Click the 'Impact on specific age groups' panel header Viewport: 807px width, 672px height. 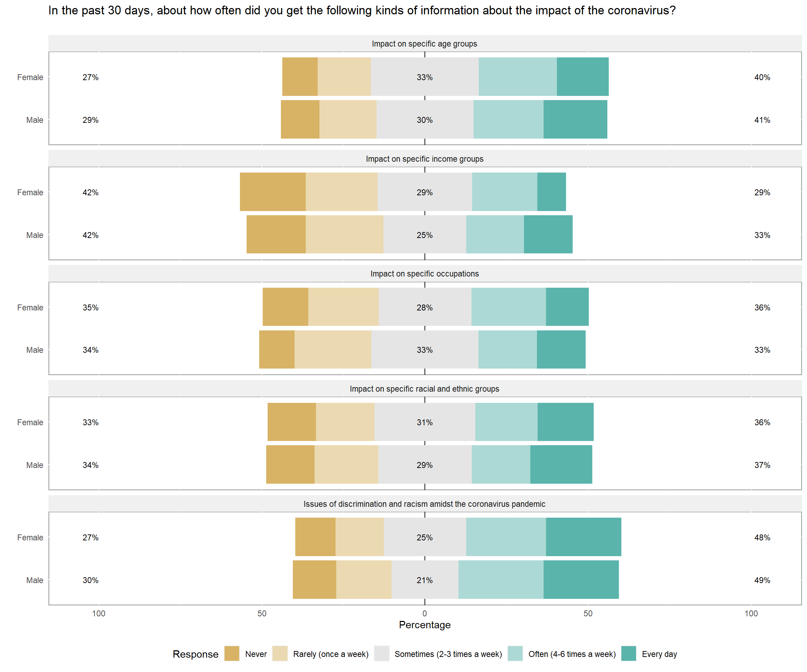pyautogui.click(x=424, y=44)
